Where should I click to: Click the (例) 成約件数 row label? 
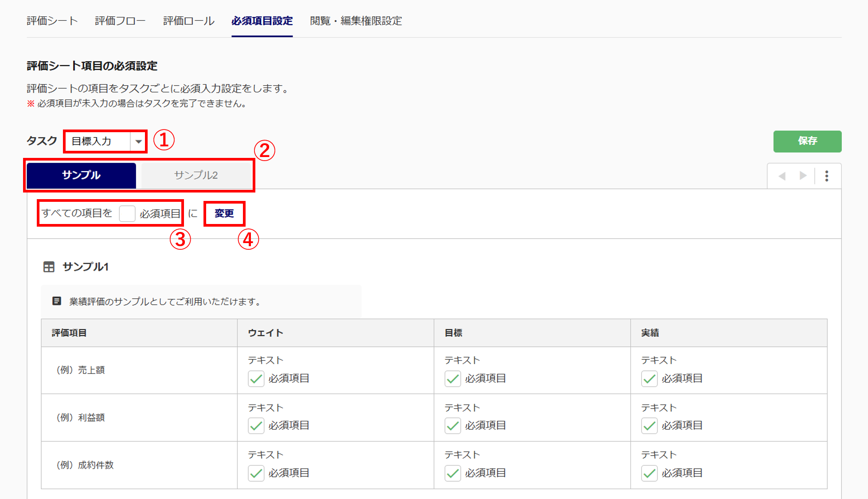(85, 465)
